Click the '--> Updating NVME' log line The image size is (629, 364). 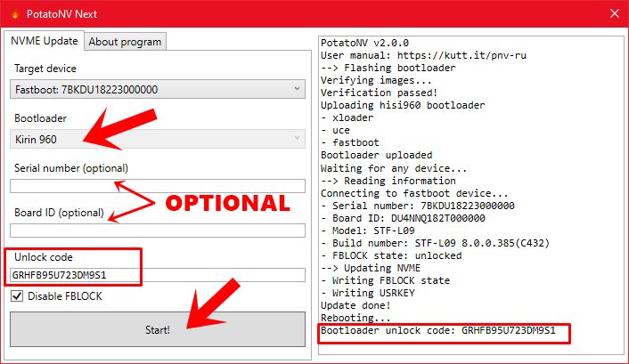pyautogui.click(x=371, y=268)
